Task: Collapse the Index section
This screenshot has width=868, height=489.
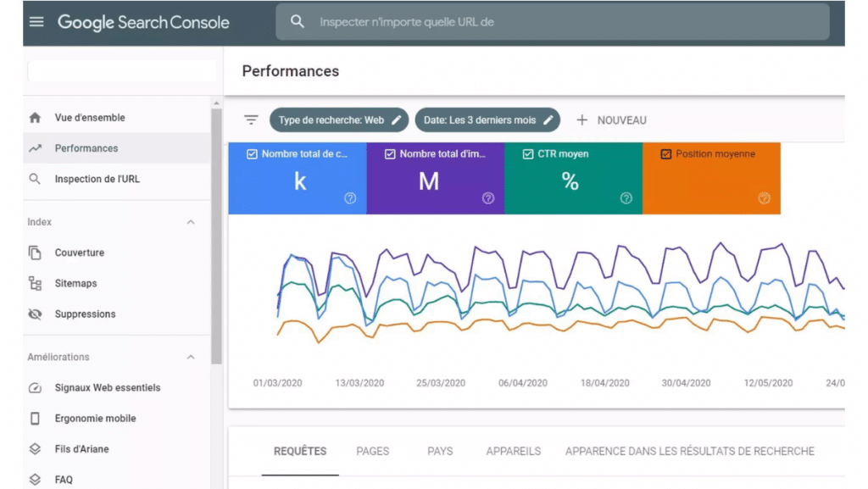Action: tap(191, 222)
